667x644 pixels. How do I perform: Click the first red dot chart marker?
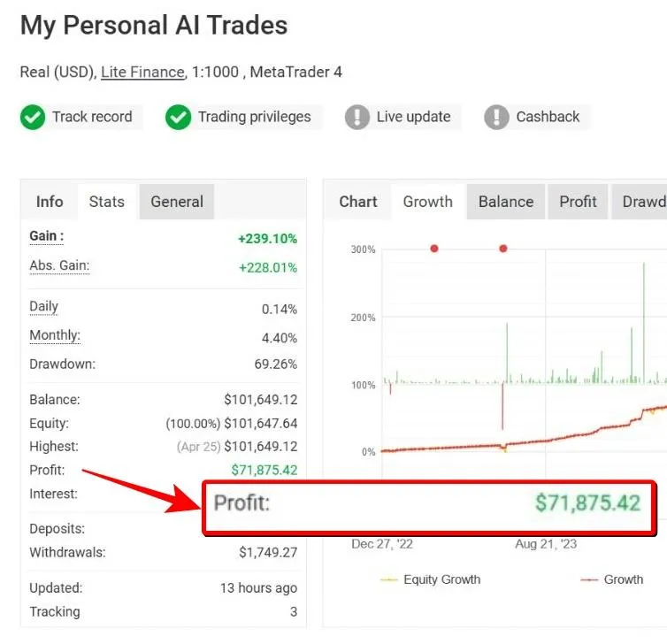pos(434,249)
